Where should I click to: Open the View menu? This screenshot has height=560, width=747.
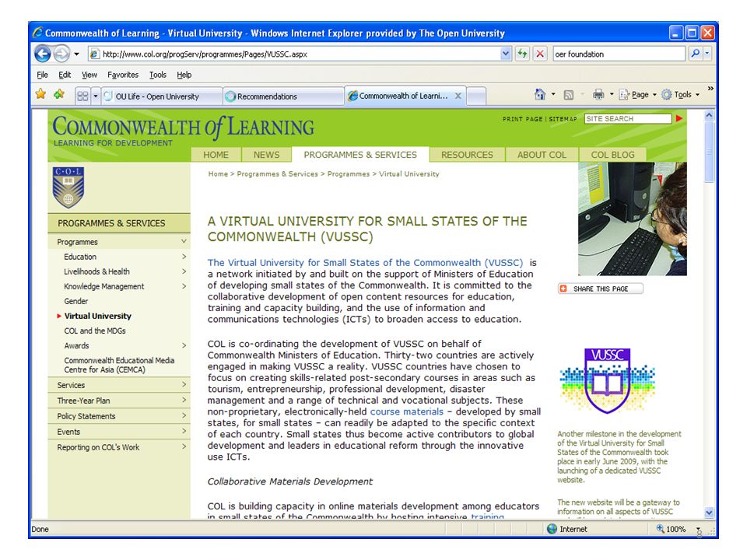tap(89, 75)
